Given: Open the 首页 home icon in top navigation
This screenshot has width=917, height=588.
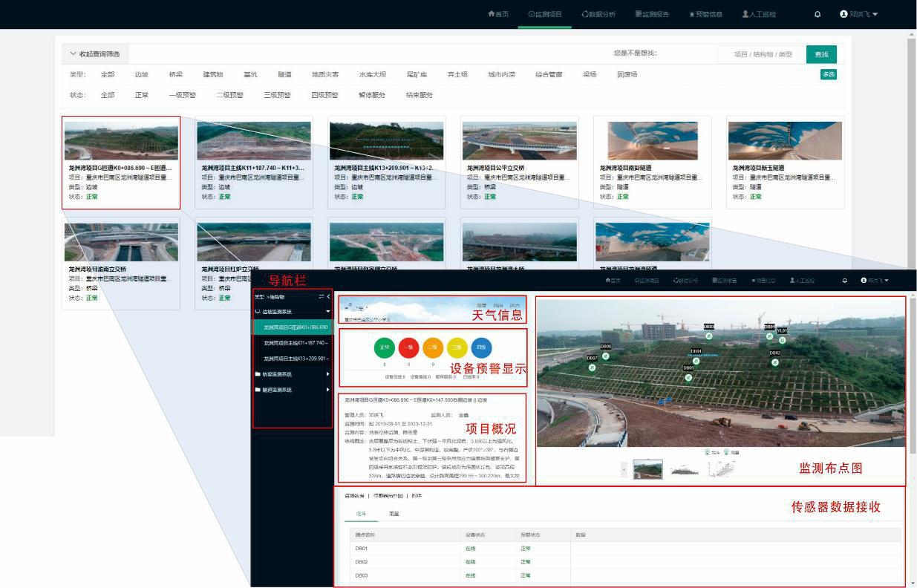Looking at the screenshot, I should coord(498,14).
